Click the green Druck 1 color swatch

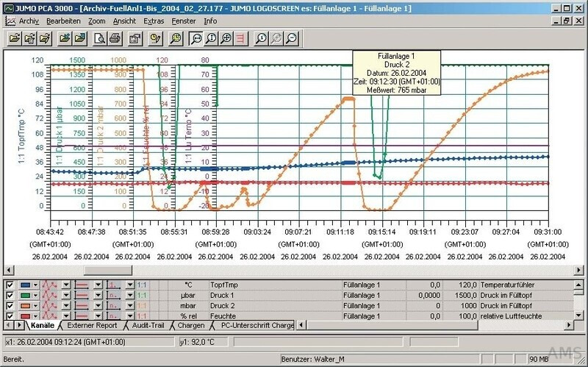coord(25,296)
